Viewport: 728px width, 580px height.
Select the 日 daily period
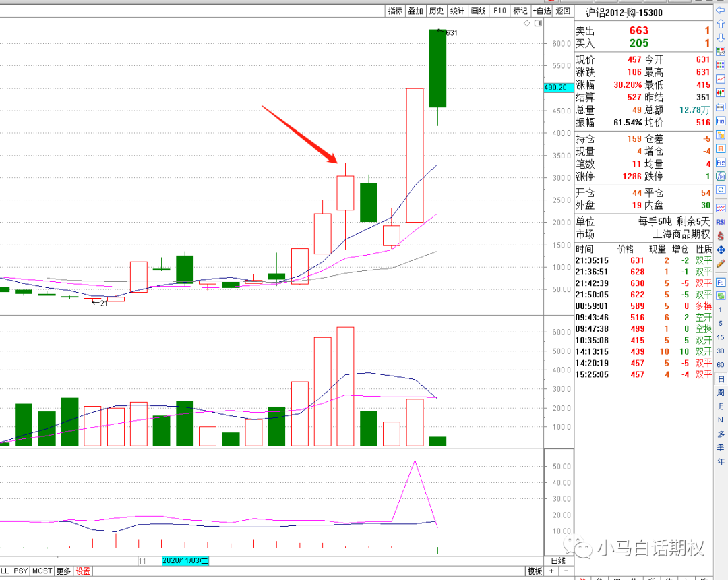point(721,379)
